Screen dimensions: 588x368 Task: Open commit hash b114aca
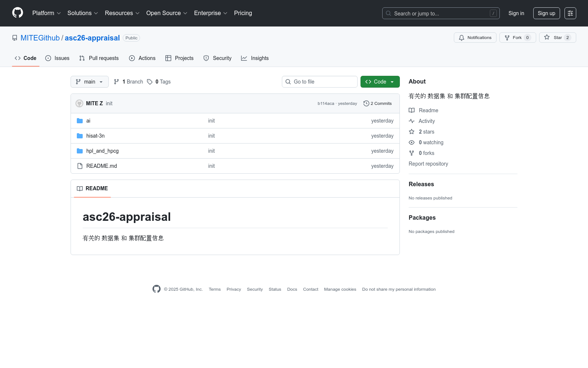(x=326, y=103)
